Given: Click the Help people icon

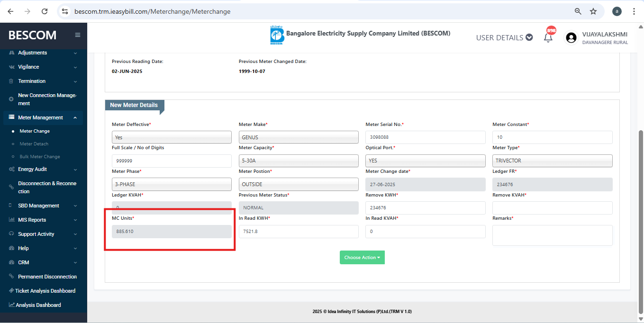Looking at the screenshot, I should (x=11, y=248).
